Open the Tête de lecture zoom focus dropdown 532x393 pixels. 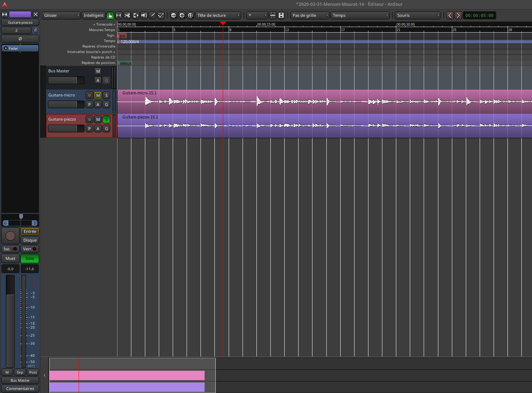tap(218, 15)
